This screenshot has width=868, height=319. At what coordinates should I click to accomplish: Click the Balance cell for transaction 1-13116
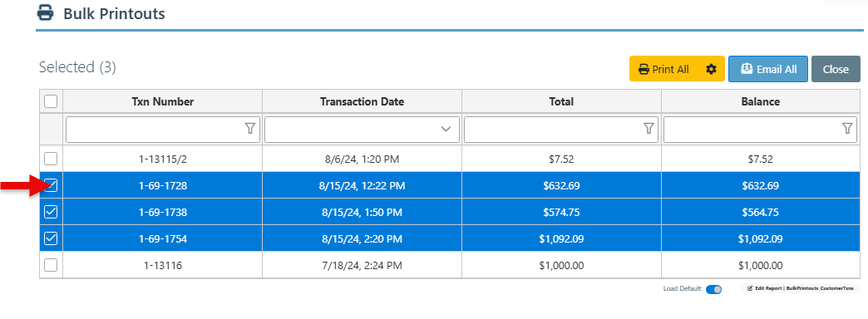coord(761,265)
